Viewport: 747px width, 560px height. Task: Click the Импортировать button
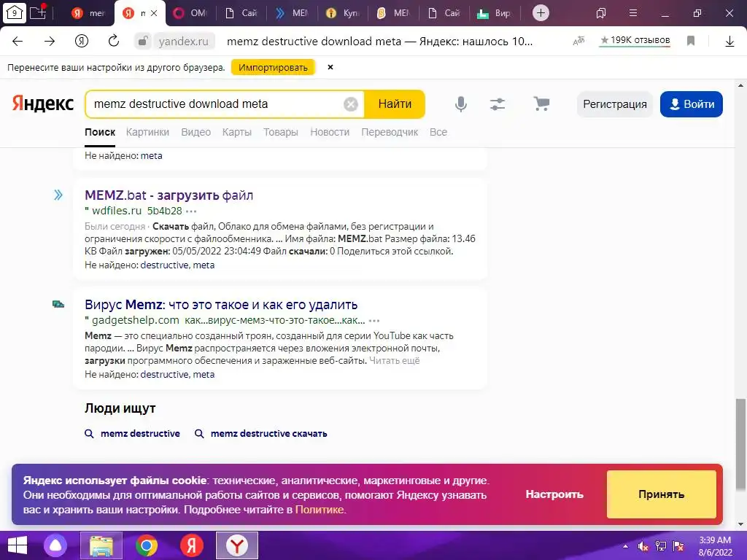[x=273, y=68]
